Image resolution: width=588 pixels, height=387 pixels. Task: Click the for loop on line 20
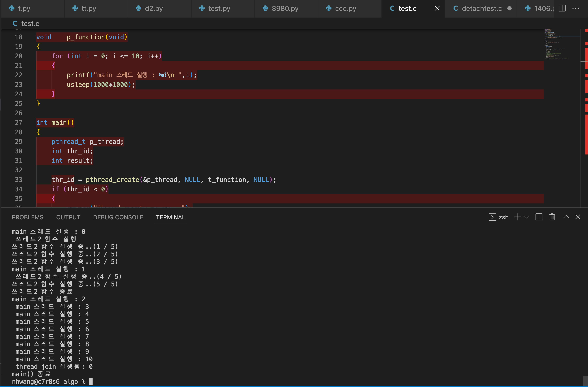[x=106, y=56]
